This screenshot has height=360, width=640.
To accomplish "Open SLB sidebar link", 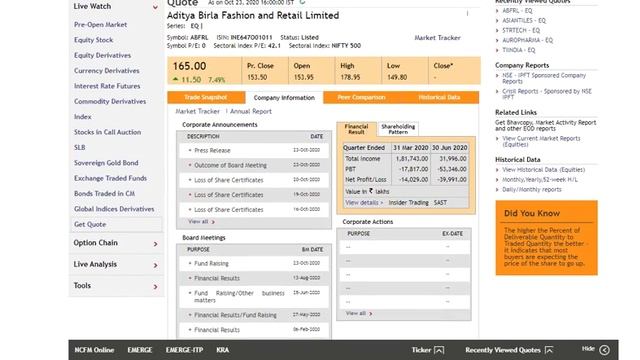I will pyautogui.click(x=80, y=147).
